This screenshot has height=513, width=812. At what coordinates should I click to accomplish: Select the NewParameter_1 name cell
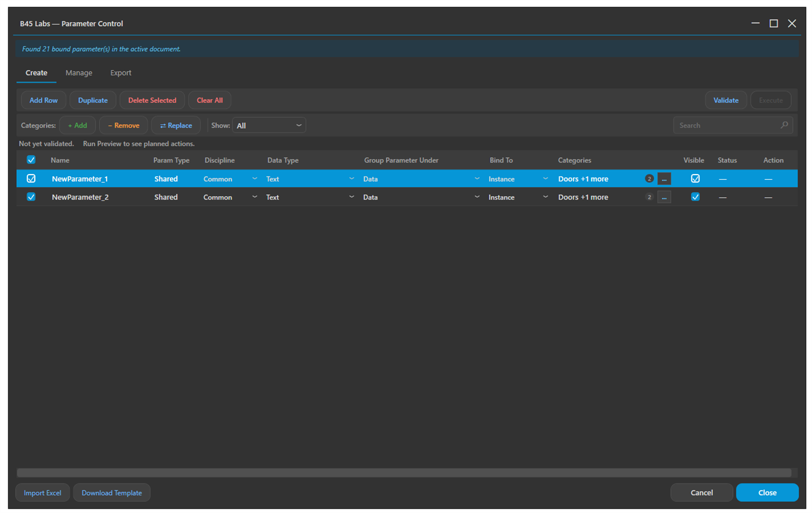[x=80, y=179]
